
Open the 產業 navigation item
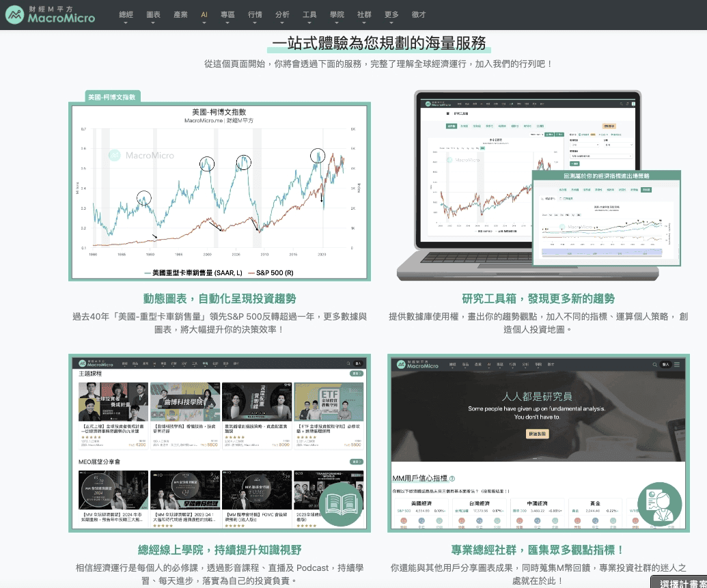(180, 14)
